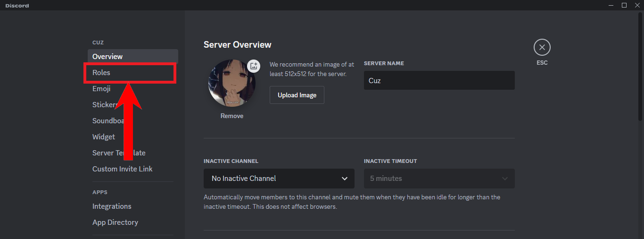The height and width of the screenshot is (239, 644).
Task: Open the Soundboard settings page
Action: coord(133,121)
